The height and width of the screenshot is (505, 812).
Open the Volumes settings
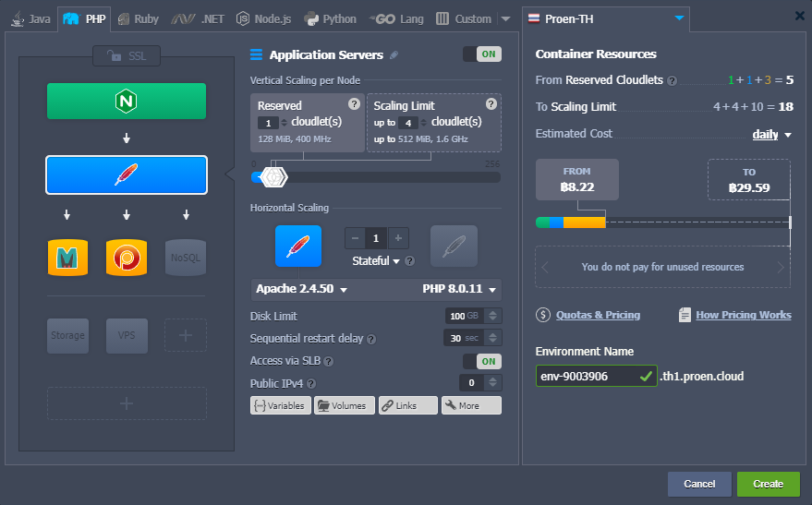[345, 405]
